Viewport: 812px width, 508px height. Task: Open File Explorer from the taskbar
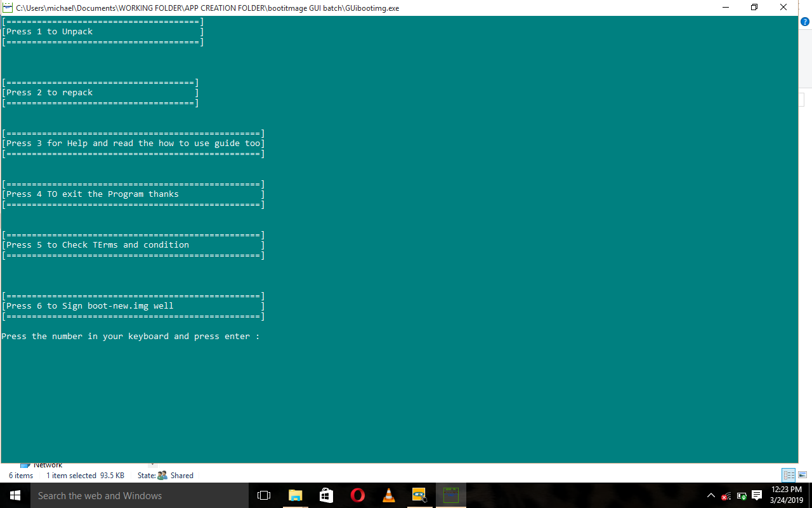(x=295, y=495)
